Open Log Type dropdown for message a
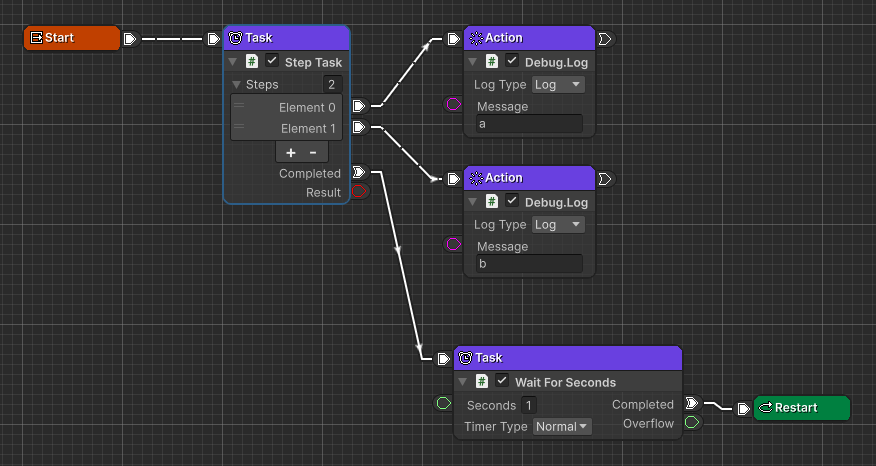 tap(557, 85)
